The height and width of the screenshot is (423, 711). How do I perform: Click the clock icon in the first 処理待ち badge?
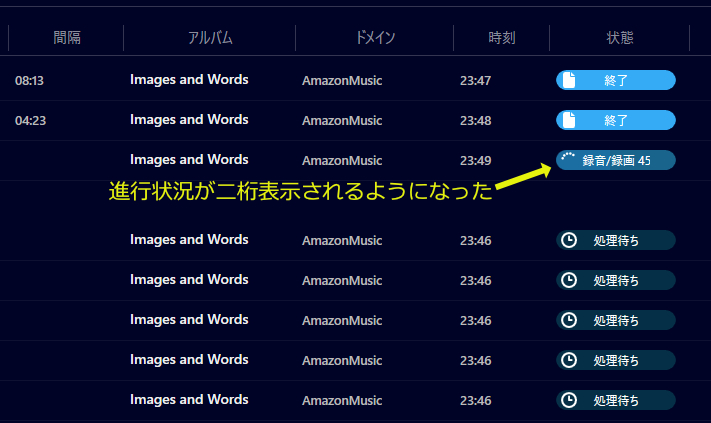tap(569, 240)
